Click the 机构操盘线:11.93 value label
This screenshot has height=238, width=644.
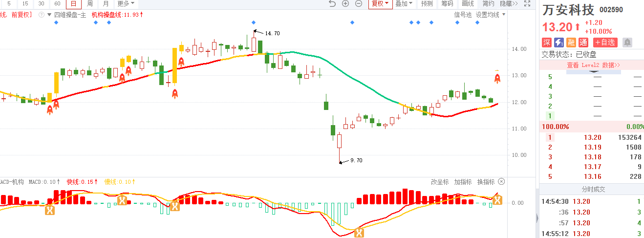pos(118,15)
